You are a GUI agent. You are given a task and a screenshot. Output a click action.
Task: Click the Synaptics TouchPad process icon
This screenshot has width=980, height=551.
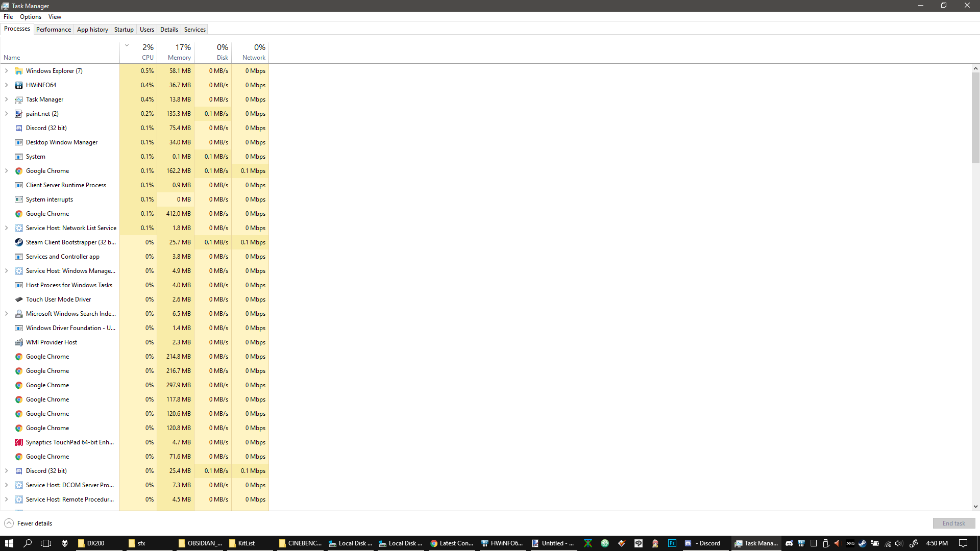click(x=19, y=442)
